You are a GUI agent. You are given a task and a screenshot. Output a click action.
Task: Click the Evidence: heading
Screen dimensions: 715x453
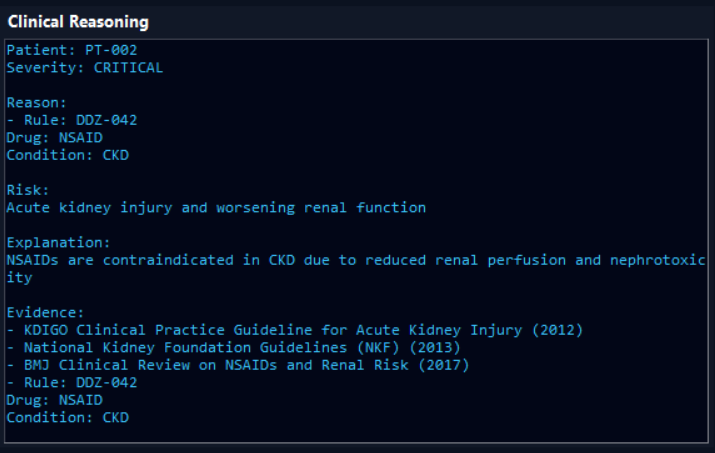[45, 312]
